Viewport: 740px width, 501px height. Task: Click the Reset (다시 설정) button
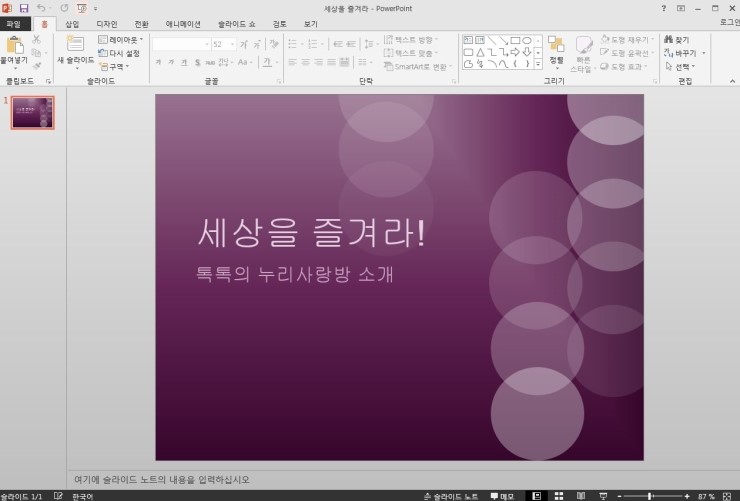(x=120, y=53)
